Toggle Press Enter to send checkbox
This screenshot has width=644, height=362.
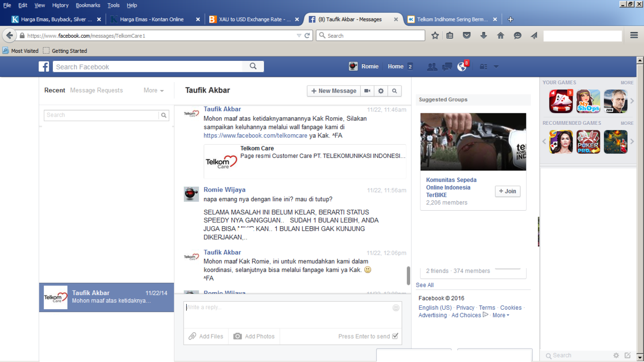[395, 336]
